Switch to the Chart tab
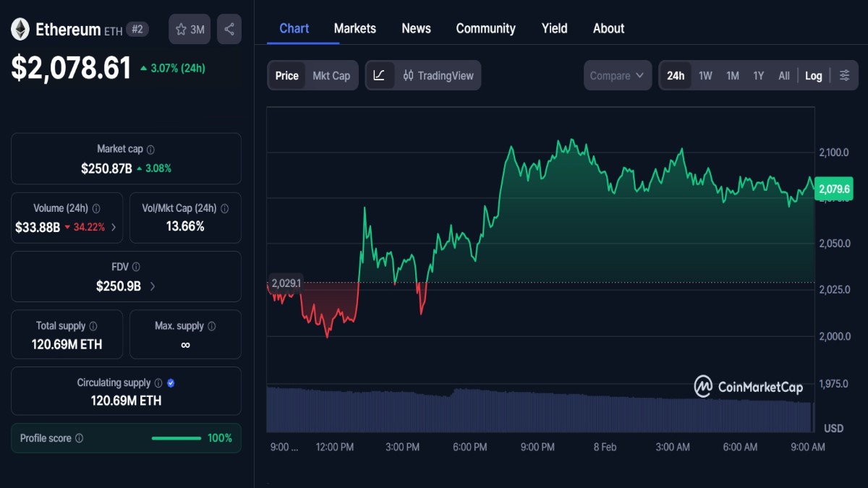Screen dimensions: 868x488 click(x=294, y=28)
